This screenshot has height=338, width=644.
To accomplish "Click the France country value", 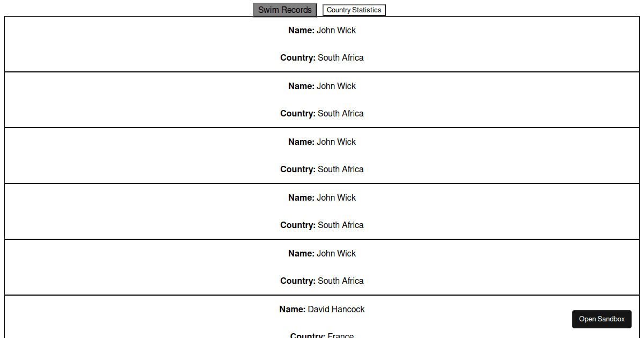I will click(341, 336).
